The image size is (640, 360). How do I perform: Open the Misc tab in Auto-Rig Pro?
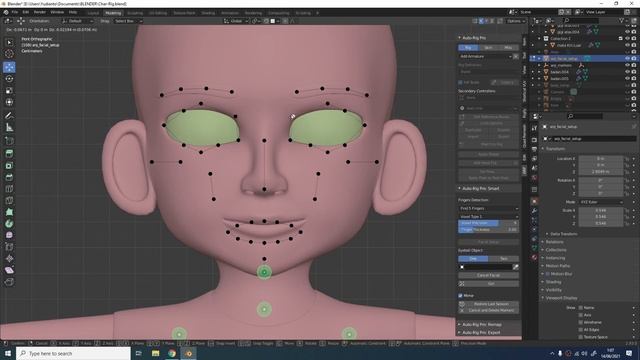pyautogui.click(x=508, y=48)
